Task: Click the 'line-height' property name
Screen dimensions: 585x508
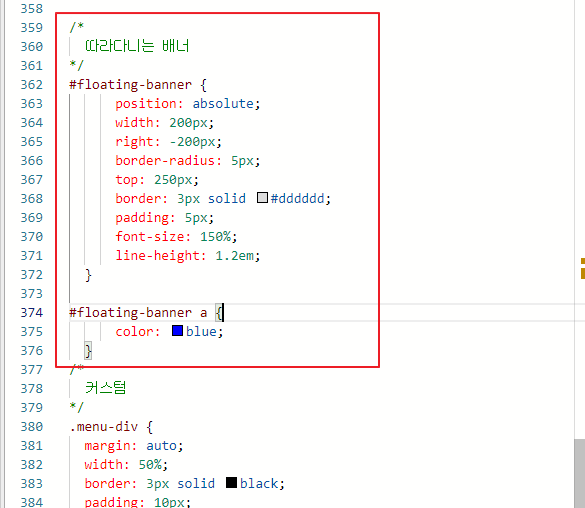Action: (x=157, y=256)
